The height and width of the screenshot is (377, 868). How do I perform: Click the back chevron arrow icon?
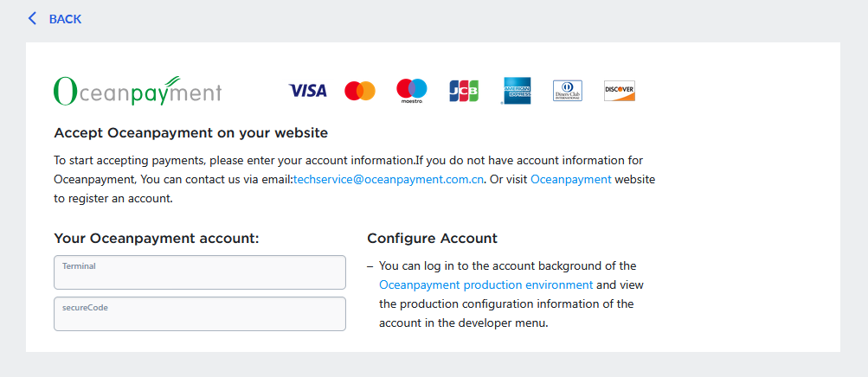[33, 18]
